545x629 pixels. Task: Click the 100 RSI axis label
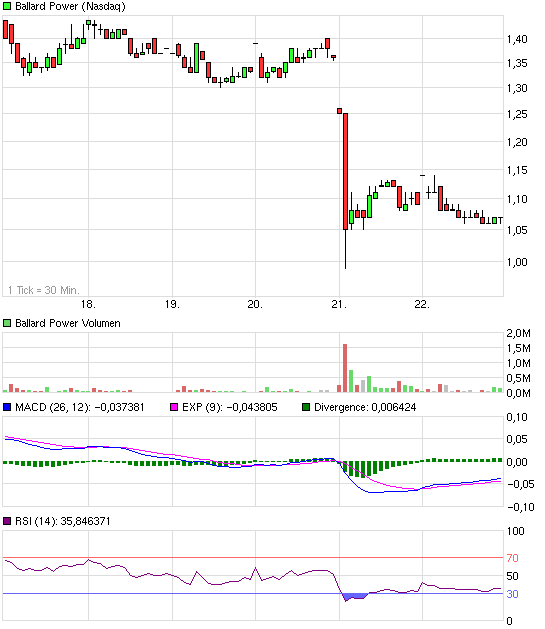[x=516, y=532]
